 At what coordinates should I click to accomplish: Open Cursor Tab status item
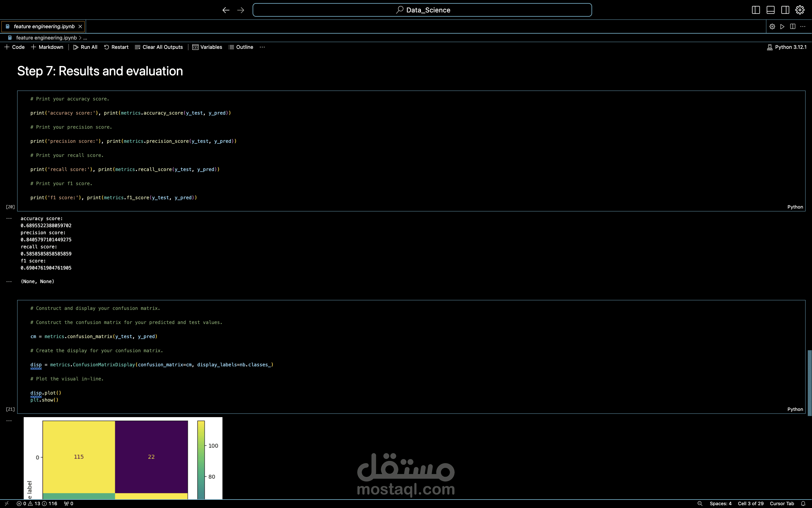click(782, 503)
